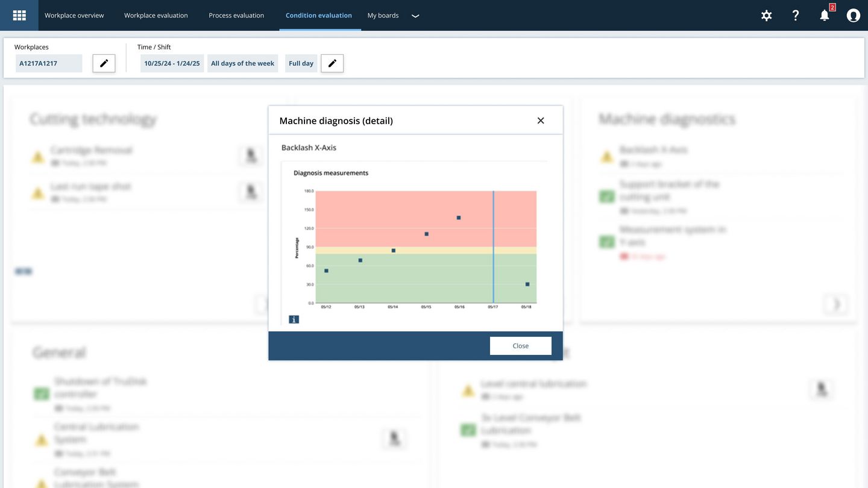Screen dimensions: 868x488
Task: Expand the My boards dropdown chevron
Action: point(415,16)
